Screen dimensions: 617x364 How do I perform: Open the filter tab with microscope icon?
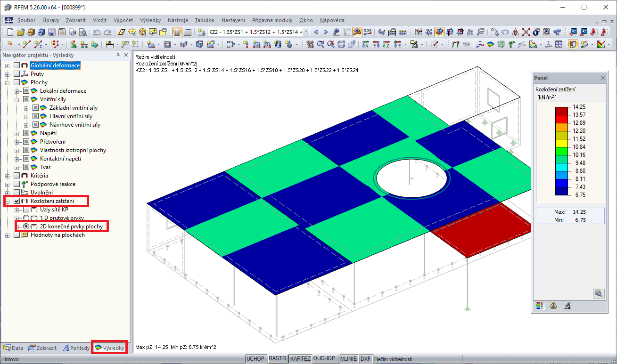[x=568, y=306]
